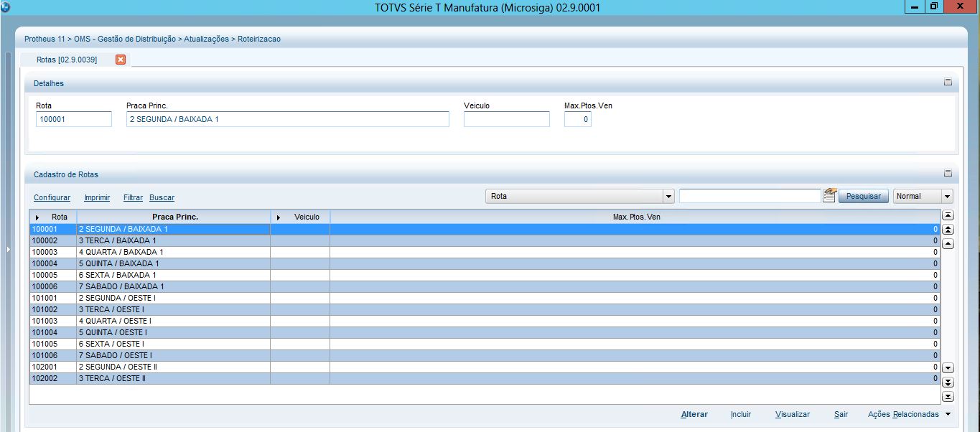Viewport: 980px width, 432px height.
Task: Click the Incluir action
Action: (x=741, y=414)
